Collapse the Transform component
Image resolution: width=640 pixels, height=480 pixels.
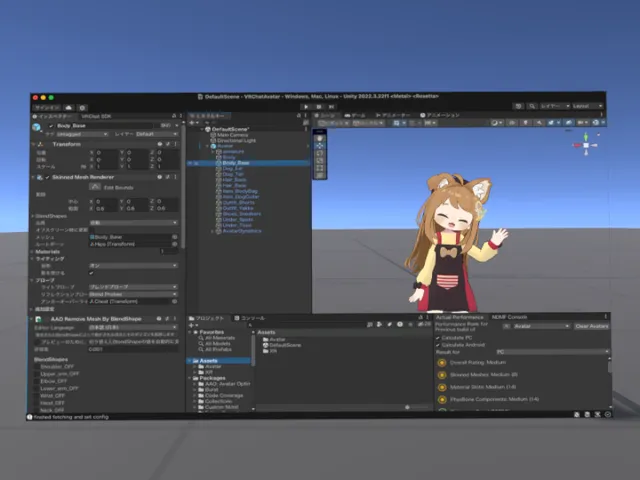[33, 144]
